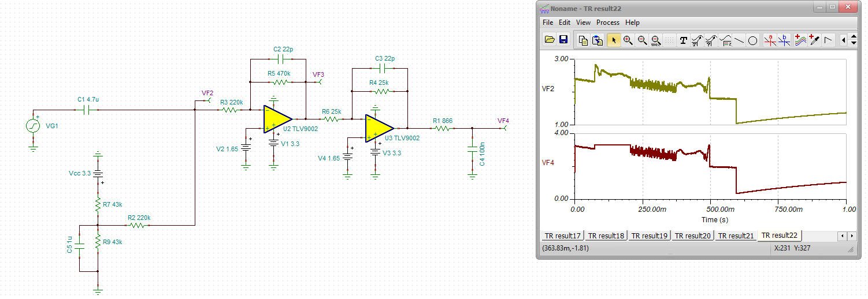Reset zoom to 100% magnifier icon
868x299 pixels.
coord(656,40)
